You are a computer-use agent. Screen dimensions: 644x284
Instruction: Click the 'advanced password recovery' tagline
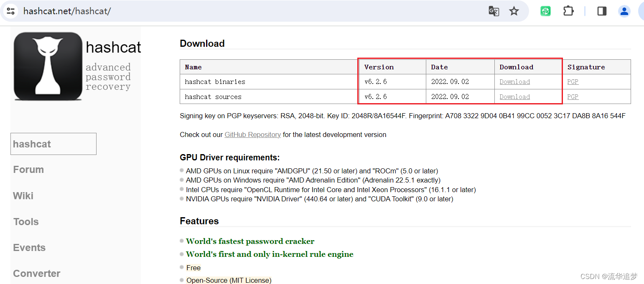[108, 77]
